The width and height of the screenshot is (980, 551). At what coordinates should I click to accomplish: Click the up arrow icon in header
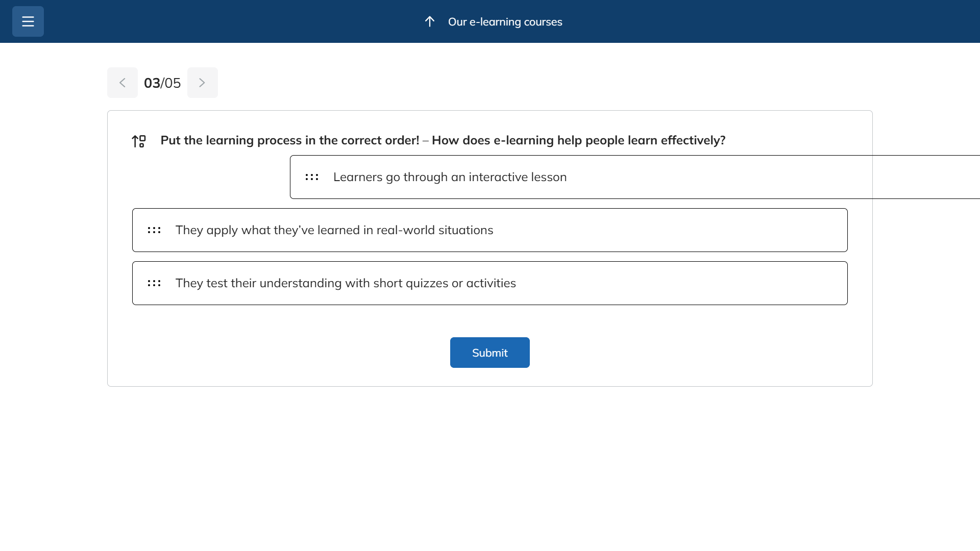430,21
